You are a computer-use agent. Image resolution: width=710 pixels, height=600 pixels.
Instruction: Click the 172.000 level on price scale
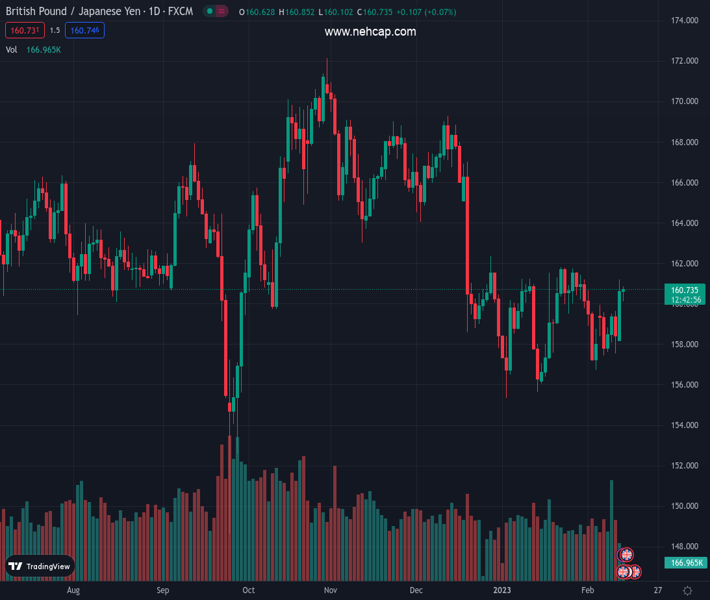pyautogui.click(x=684, y=61)
